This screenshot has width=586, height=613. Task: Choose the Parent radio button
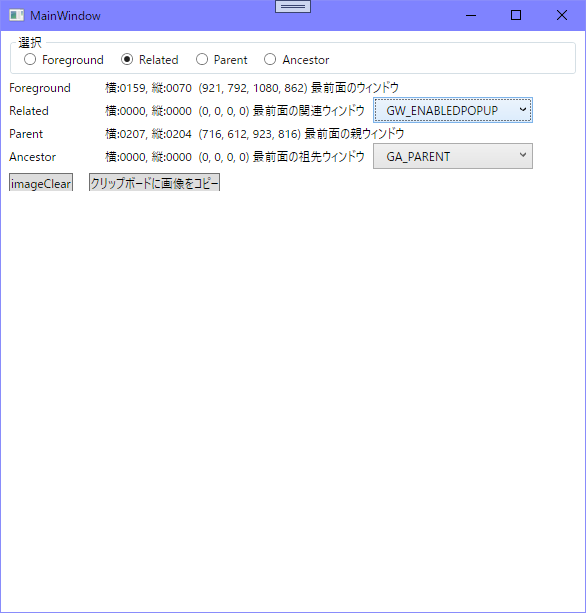pos(222,60)
